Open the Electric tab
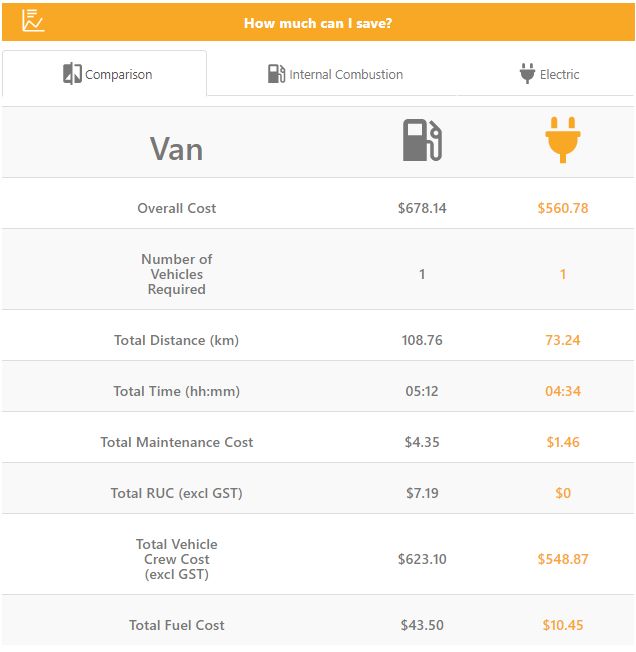 pyautogui.click(x=549, y=74)
